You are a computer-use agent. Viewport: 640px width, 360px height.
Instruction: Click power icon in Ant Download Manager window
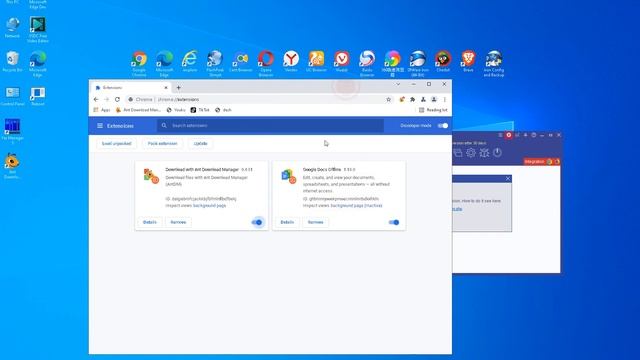click(x=497, y=153)
